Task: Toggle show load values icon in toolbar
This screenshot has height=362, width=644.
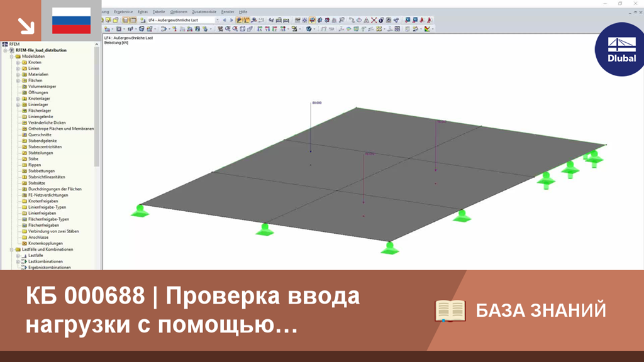Action: point(247,20)
